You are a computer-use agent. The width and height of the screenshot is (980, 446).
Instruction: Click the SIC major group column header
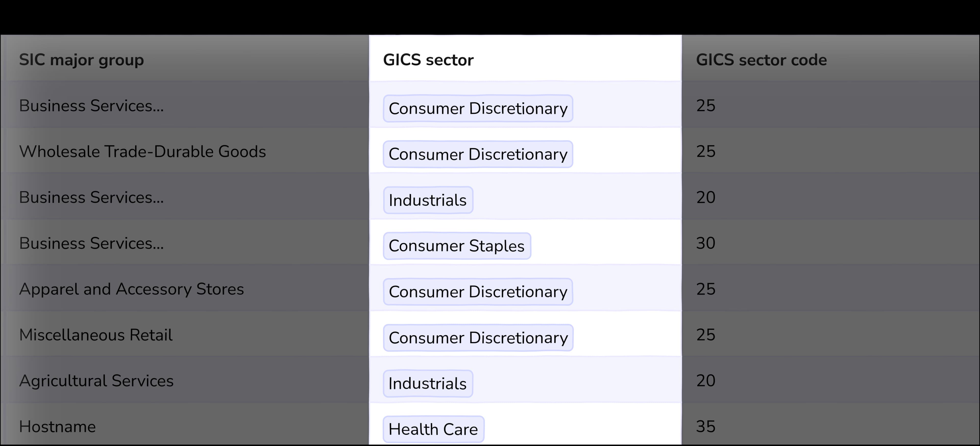click(81, 60)
